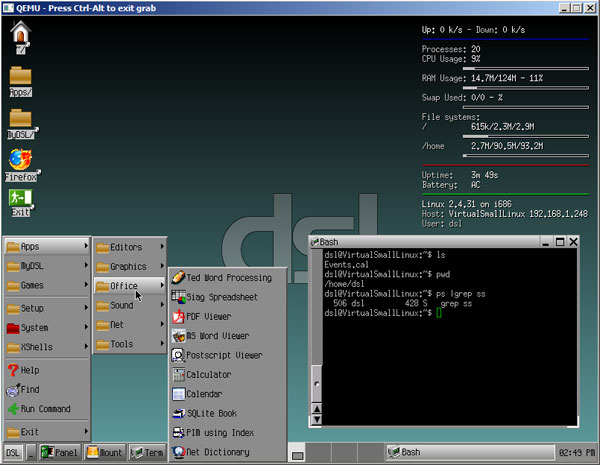Launch Firefox from the desktop
Image resolution: width=600 pixels, height=465 pixels.
[22, 165]
